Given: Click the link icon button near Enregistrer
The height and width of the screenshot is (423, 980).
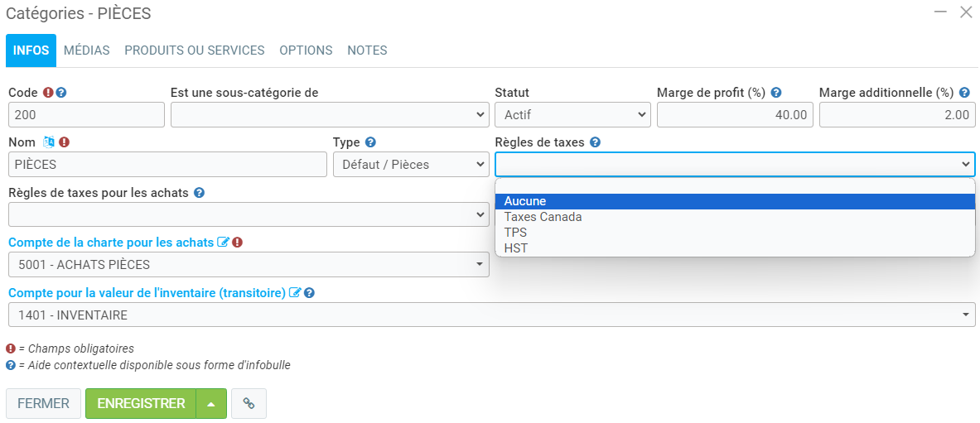Looking at the screenshot, I should pyautogui.click(x=249, y=404).
